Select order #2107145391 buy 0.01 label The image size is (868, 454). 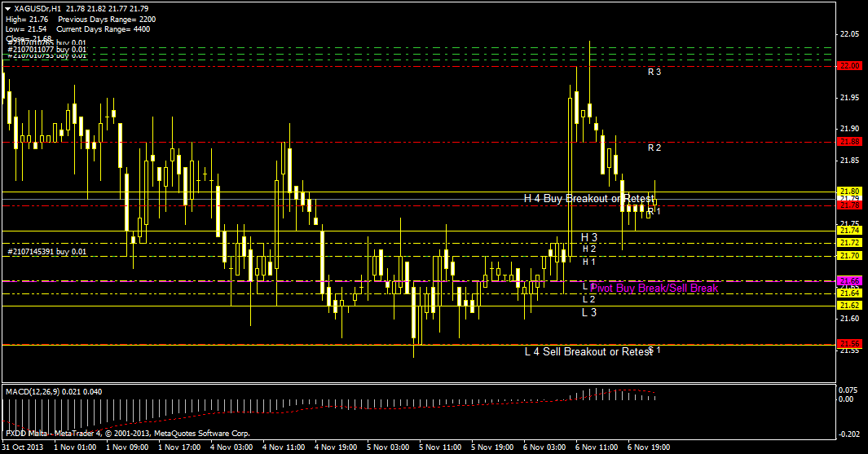tap(46, 252)
